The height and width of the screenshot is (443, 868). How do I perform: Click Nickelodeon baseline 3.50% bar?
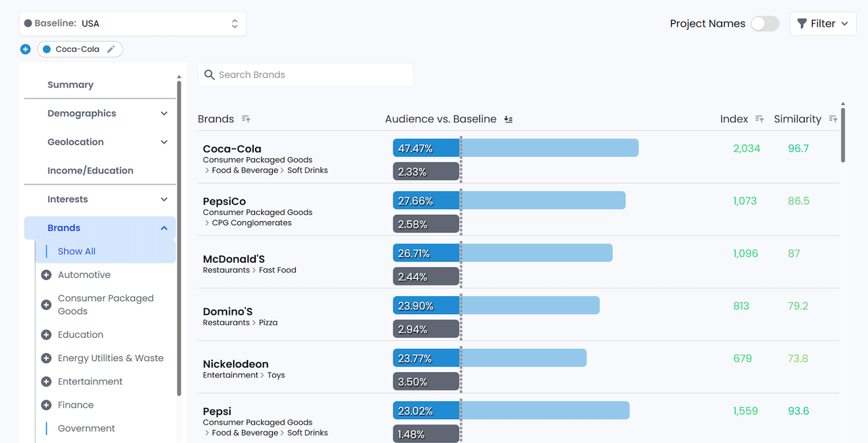426,382
